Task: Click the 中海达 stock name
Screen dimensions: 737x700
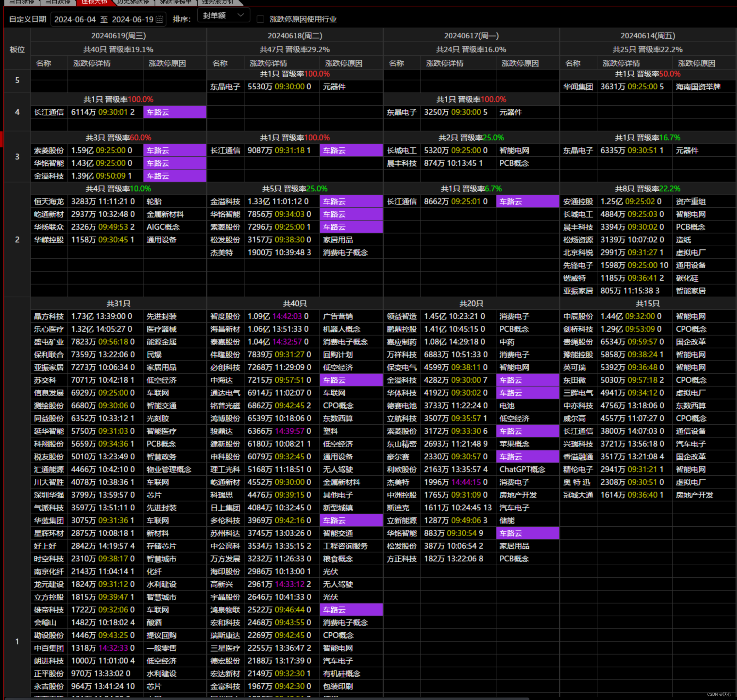Action: click(221, 380)
